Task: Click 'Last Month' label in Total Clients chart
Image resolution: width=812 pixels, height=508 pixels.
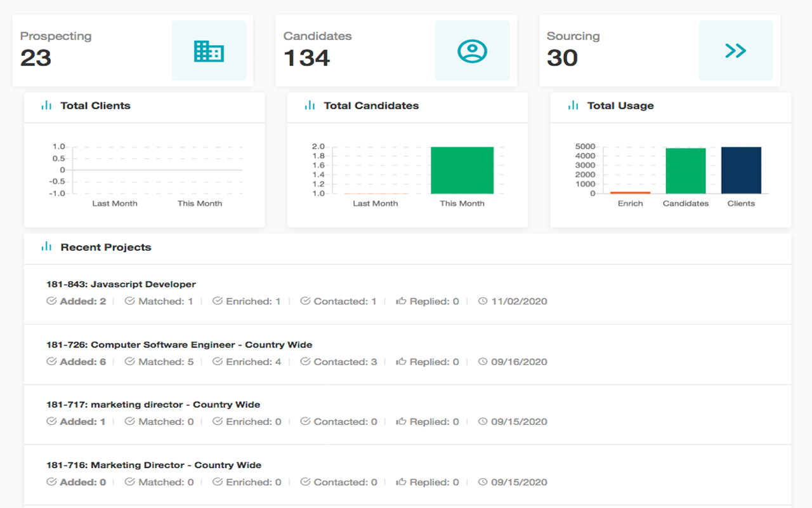Action: 115,203
